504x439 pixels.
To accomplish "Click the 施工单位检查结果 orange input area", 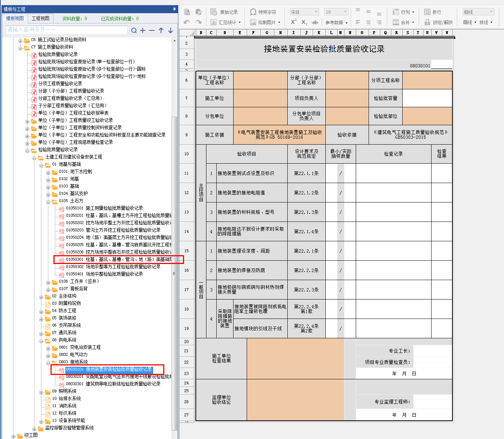I will [295, 359].
